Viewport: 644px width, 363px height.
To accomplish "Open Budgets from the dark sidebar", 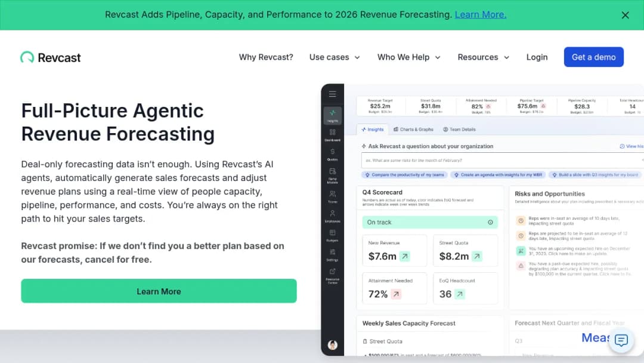I will pos(332,235).
